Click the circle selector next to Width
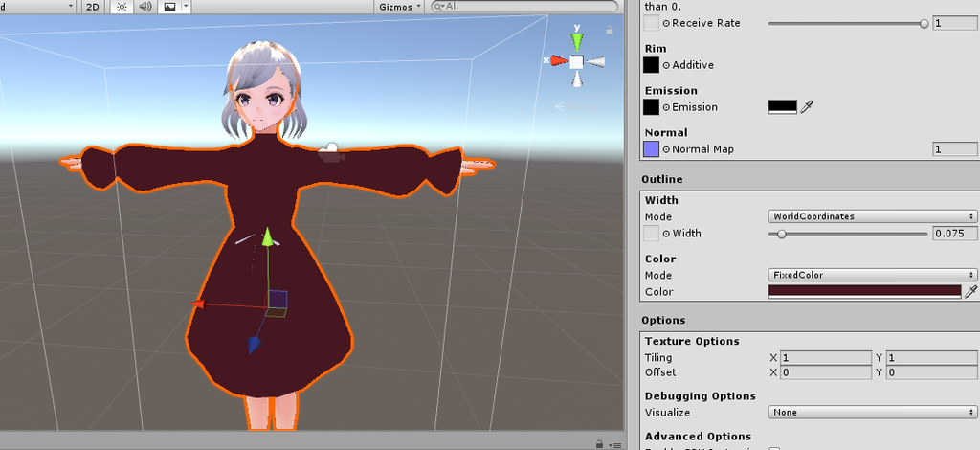This screenshot has width=980, height=450. 666,234
